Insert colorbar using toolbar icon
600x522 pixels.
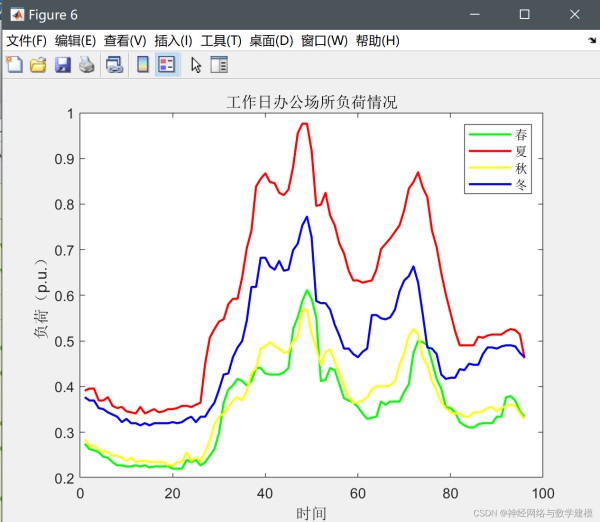click(143, 65)
